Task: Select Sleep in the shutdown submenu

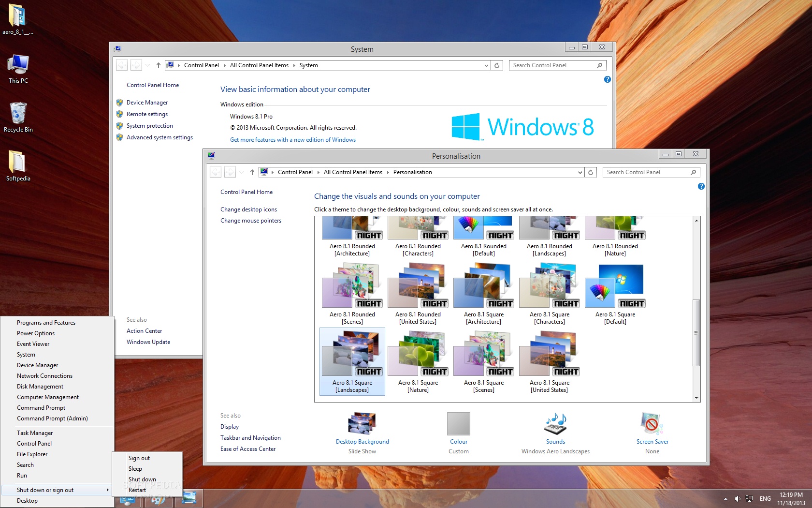Action: point(135,469)
